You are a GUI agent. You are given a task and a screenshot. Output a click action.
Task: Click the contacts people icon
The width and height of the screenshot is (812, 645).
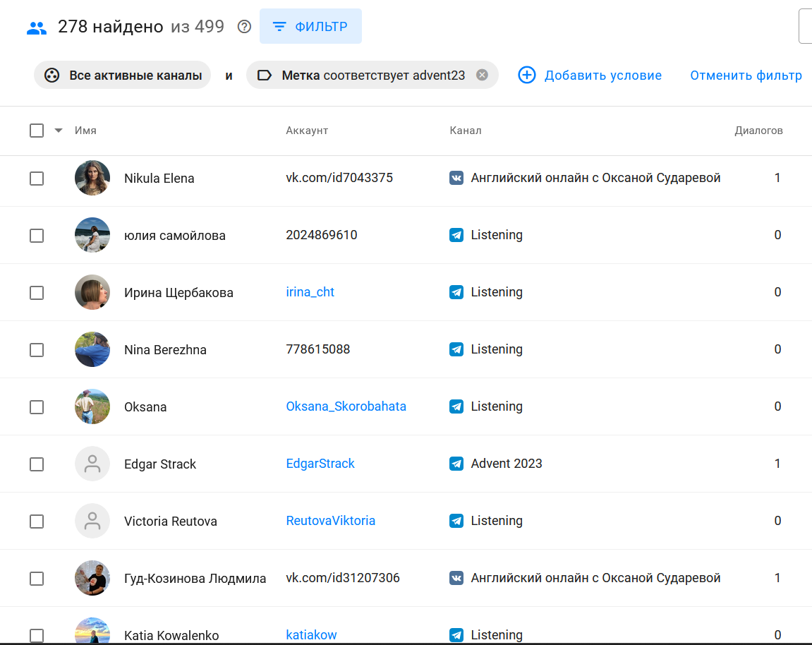pos(37,28)
